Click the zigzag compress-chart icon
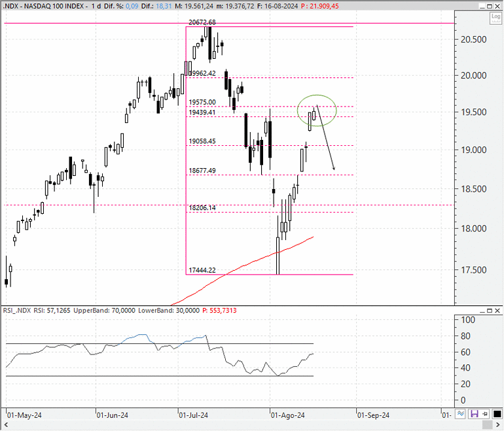 [x=460, y=413]
